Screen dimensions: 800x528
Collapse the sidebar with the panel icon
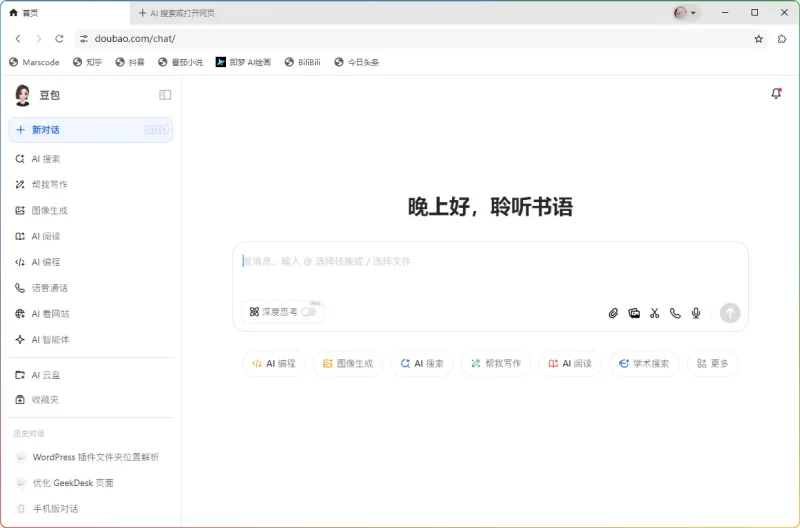(x=165, y=95)
